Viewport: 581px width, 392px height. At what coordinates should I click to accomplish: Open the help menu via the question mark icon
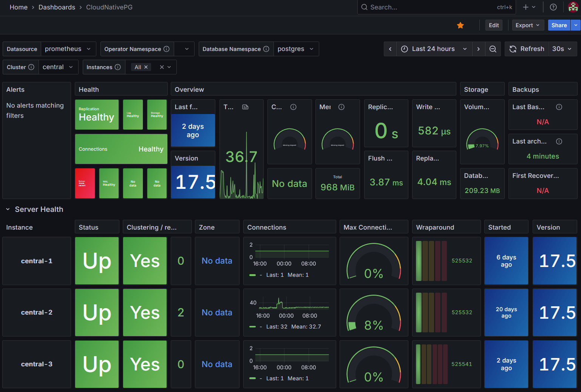coord(553,7)
